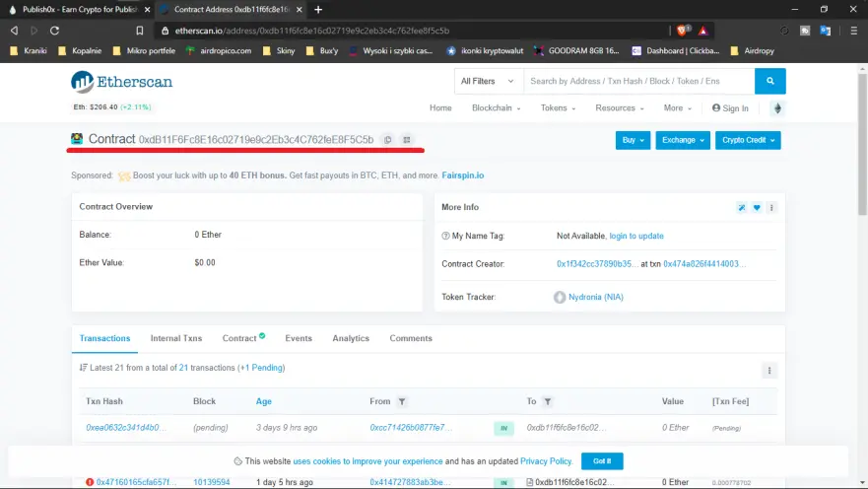Open the Comments tab
The image size is (868, 489).
pos(411,338)
